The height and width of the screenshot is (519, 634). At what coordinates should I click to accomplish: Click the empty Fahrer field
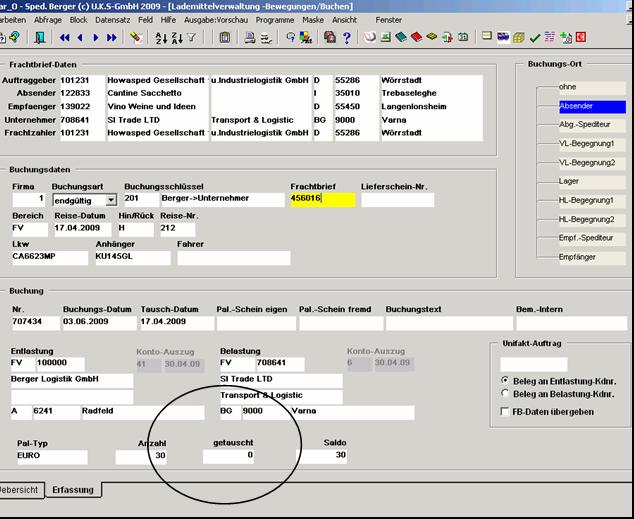click(x=234, y=257)
